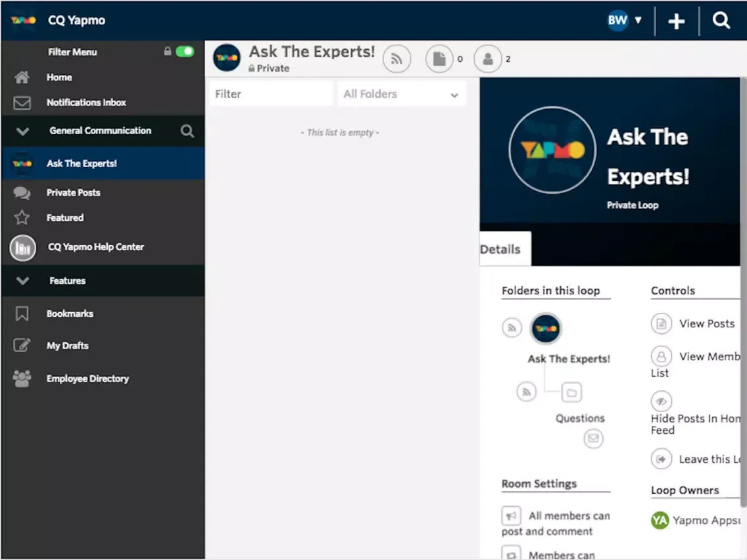Collapse the Features section

click(x=22, y=281)
